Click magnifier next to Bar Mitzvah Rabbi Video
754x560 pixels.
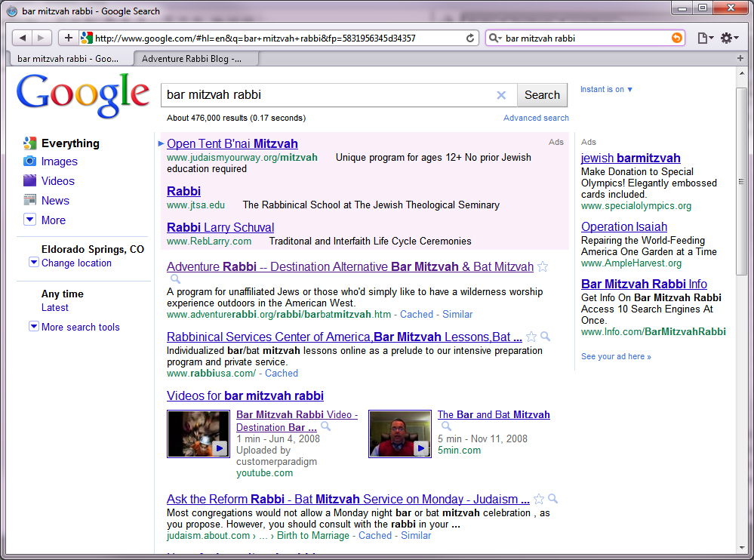(x=325, y=426)
